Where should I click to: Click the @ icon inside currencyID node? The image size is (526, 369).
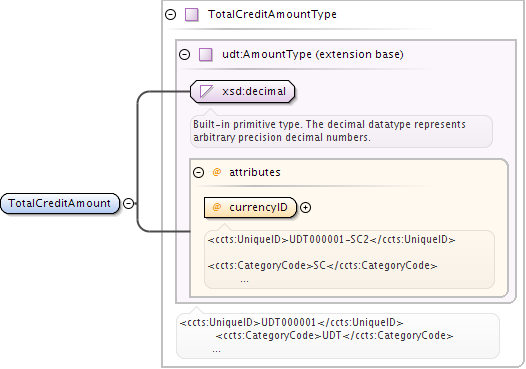click(x=217, y=207)
